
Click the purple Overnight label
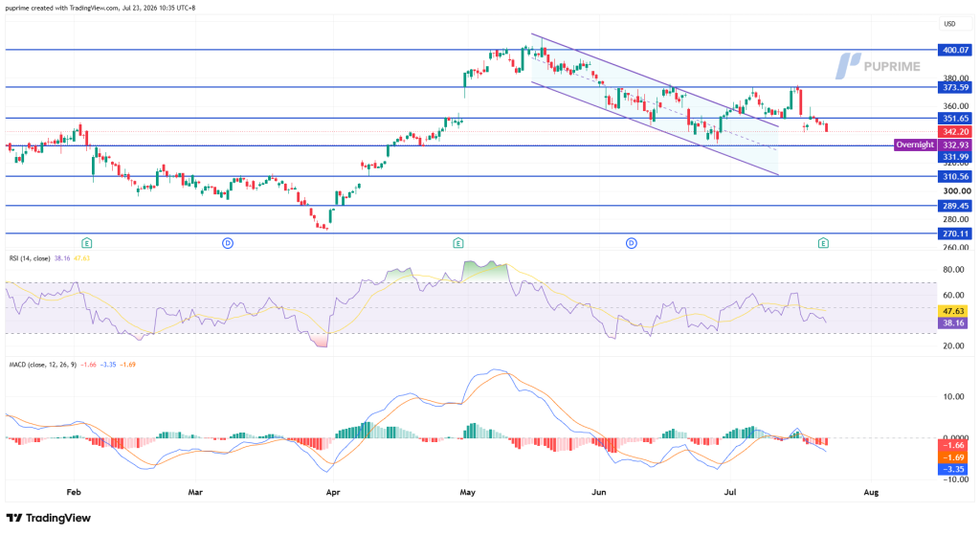coord(914,145)
